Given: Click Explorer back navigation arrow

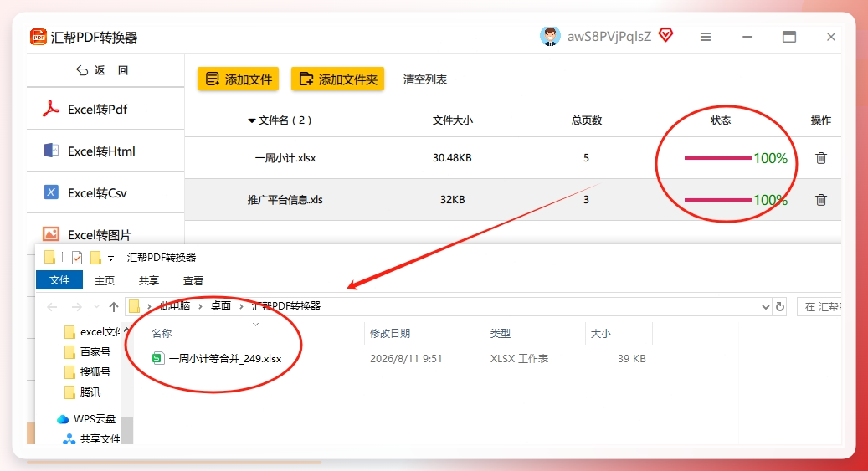Looking at the screenshot, I should 52,307.
